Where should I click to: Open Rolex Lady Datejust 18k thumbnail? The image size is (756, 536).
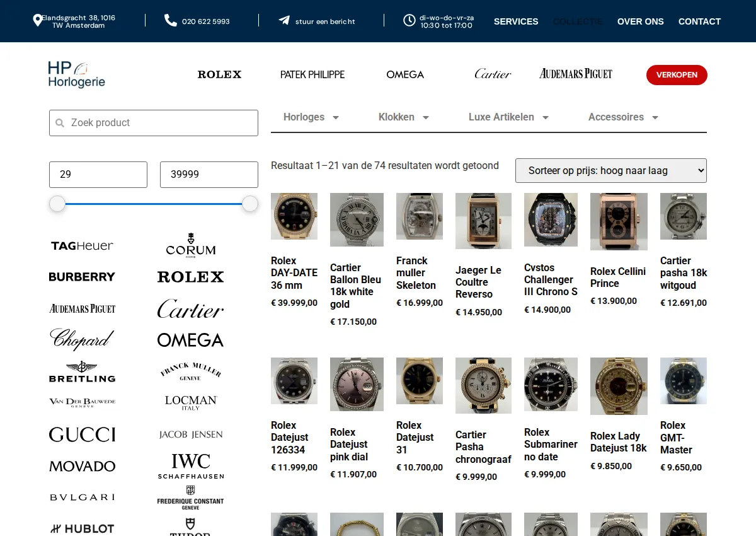click(x=619, y=386)
